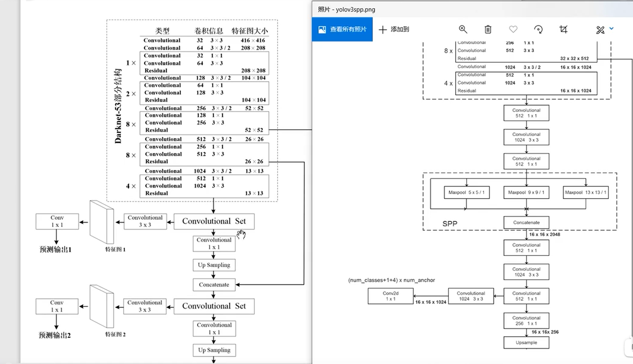Click the window title 照片 - yolov3spp.png
The image size is (633, 364).
click(x=346, y=9)
